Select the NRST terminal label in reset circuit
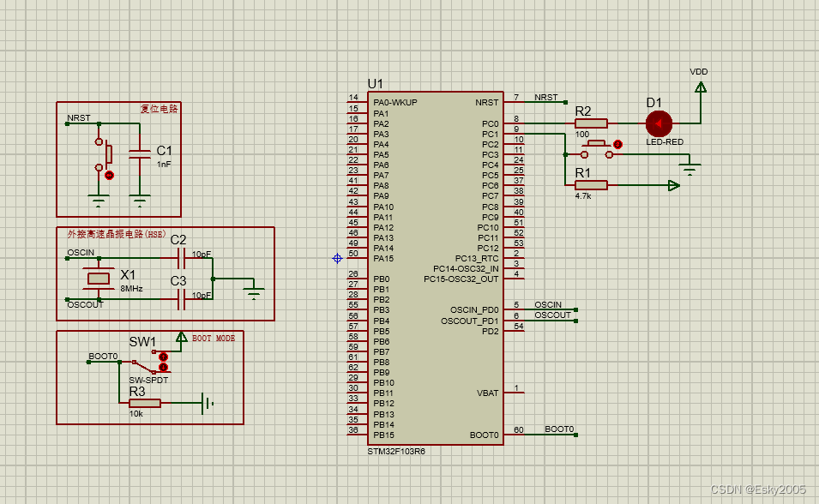The width and height of the screenshot is (819, 504). [79, 118]
